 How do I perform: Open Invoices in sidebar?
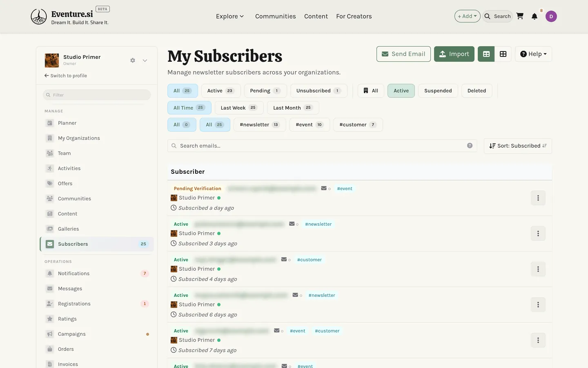point(68,364)
